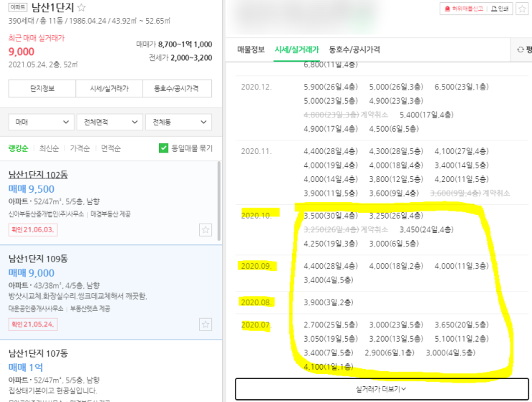Click the 아파트 type badge beside title
The height and width of the screenshot is (402, 532).
tap(18, 7)
